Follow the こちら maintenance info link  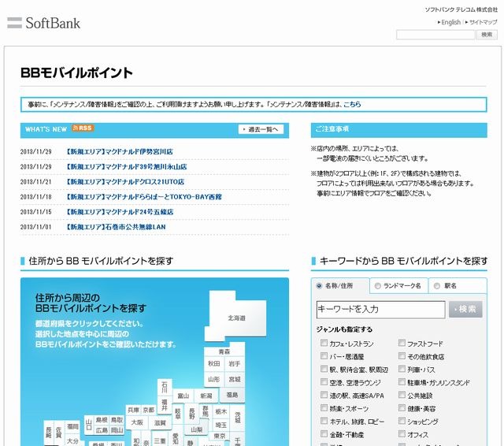[x=352, y=104]
